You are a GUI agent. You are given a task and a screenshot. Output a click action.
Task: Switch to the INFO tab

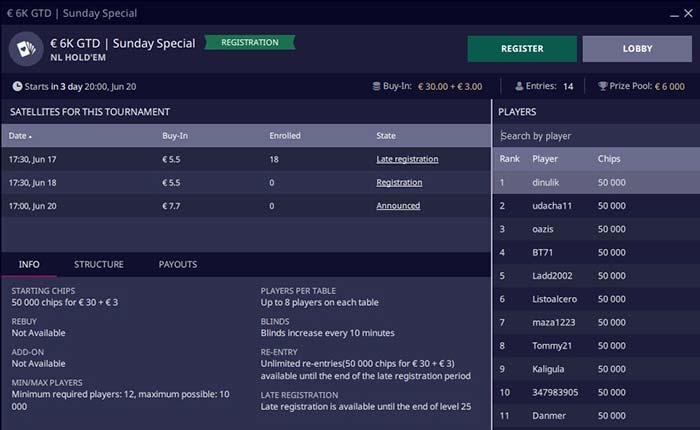[29, 264]
